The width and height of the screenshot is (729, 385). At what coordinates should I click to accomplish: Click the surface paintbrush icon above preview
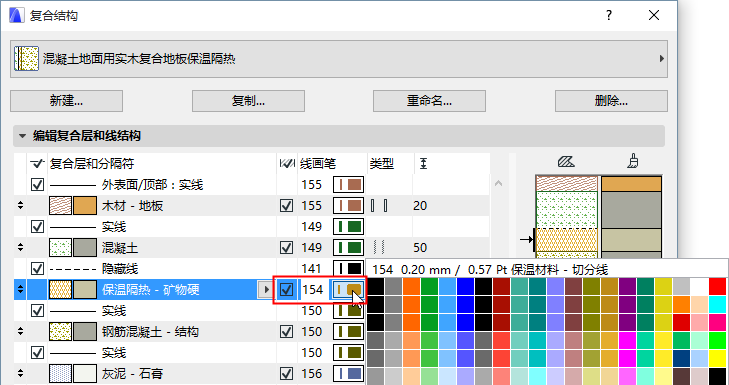[x=632, y=162]
